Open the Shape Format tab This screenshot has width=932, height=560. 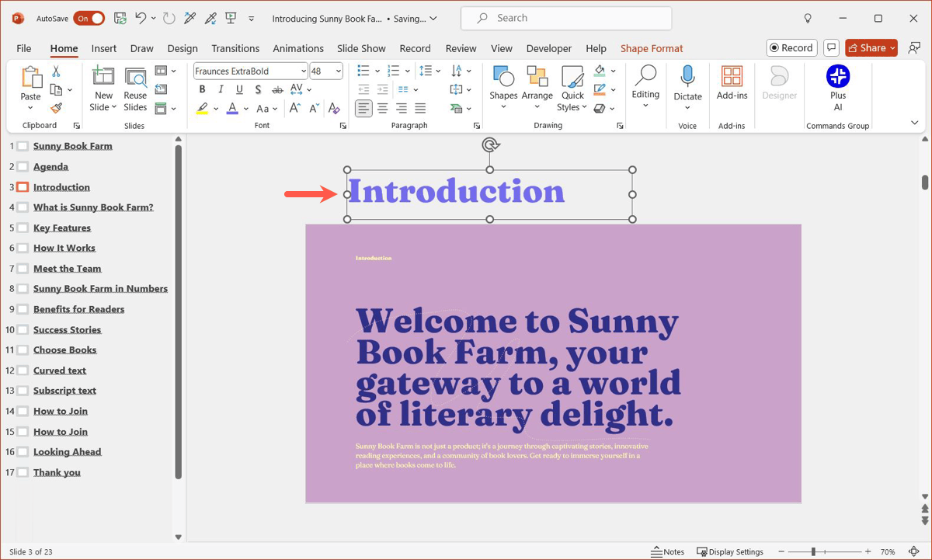point(652,48)
